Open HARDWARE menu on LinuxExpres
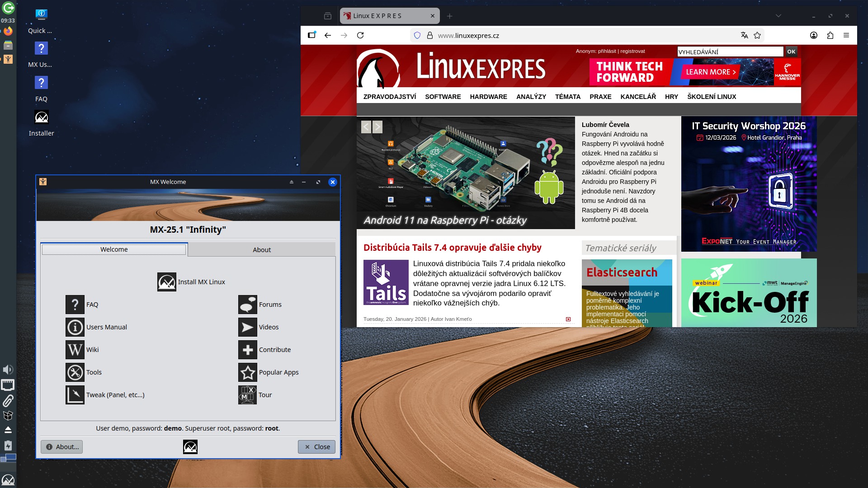The image size is (868, 488). click(x=488, y=97)
